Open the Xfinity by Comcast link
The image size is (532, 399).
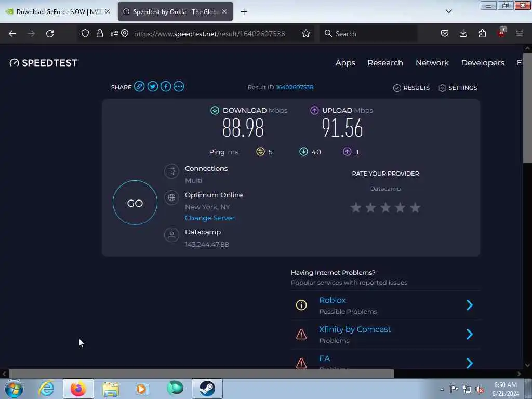point(354,329)
